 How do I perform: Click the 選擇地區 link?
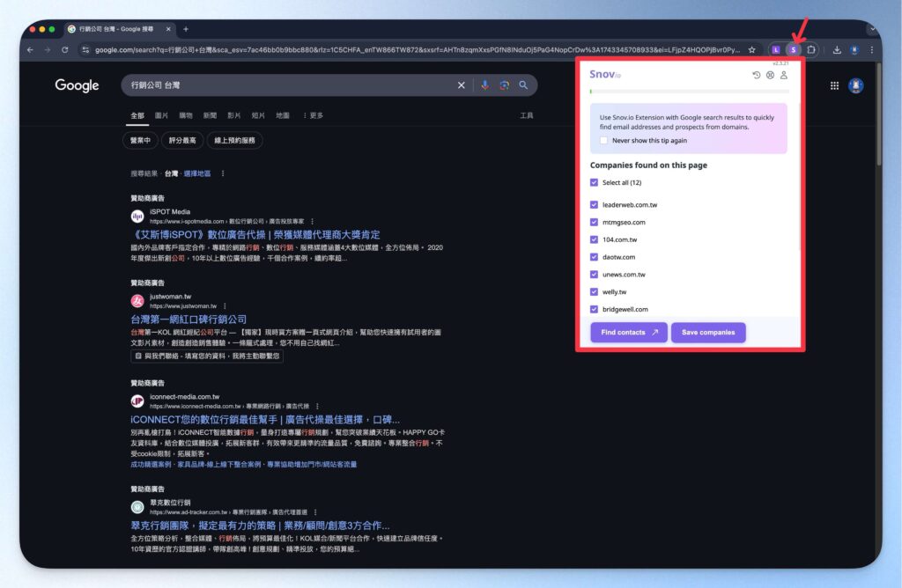point(197,173)
